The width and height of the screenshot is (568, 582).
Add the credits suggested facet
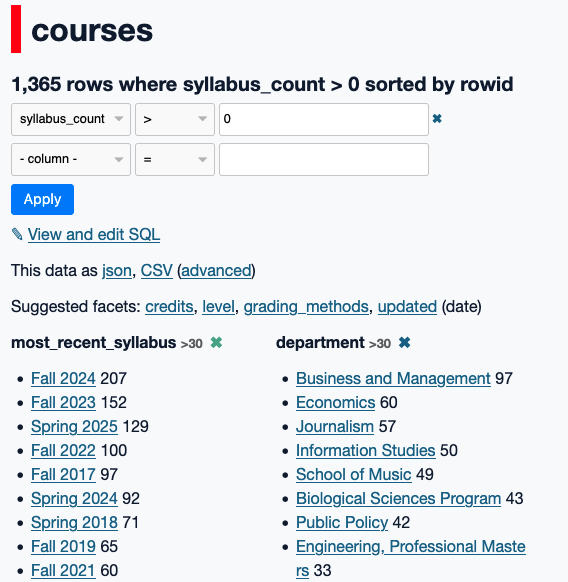coord(169,307)
